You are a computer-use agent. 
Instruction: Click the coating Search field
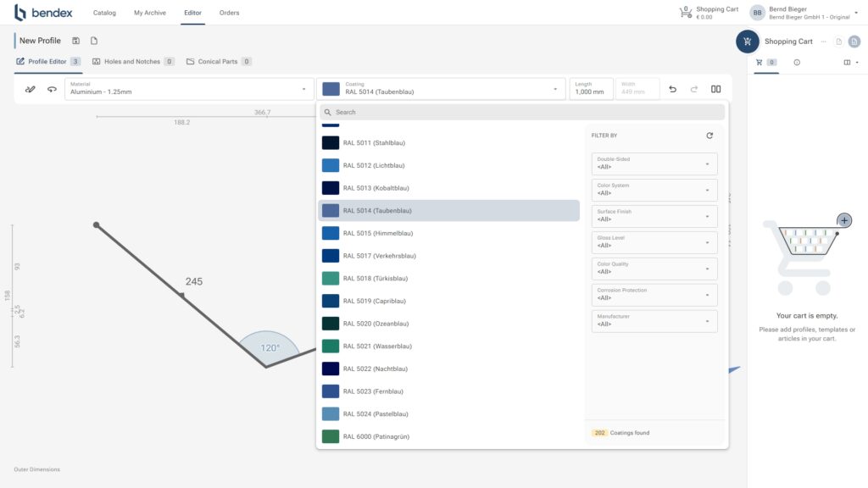pyautogui.click(x=521, y=112)
